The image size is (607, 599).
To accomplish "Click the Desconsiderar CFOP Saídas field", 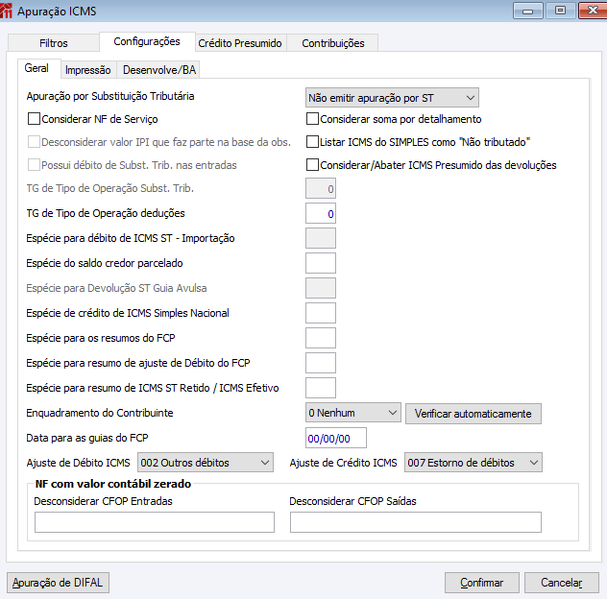I will (x=416, y=522).
